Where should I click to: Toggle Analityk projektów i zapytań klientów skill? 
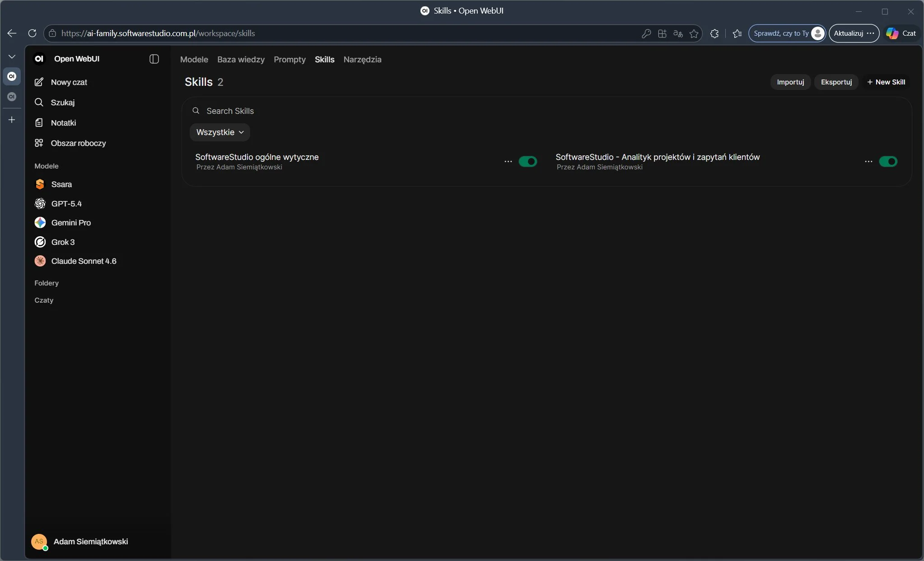coord(888,162)
